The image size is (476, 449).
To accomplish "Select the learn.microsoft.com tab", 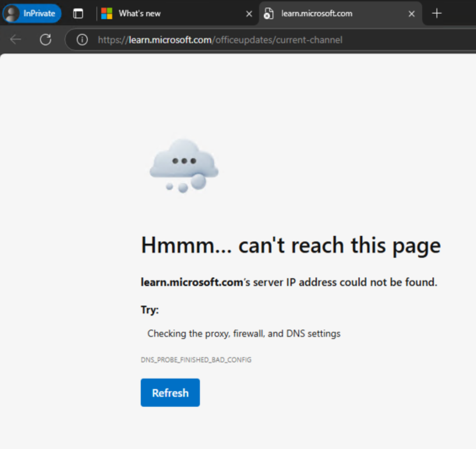I will [340, 13].
